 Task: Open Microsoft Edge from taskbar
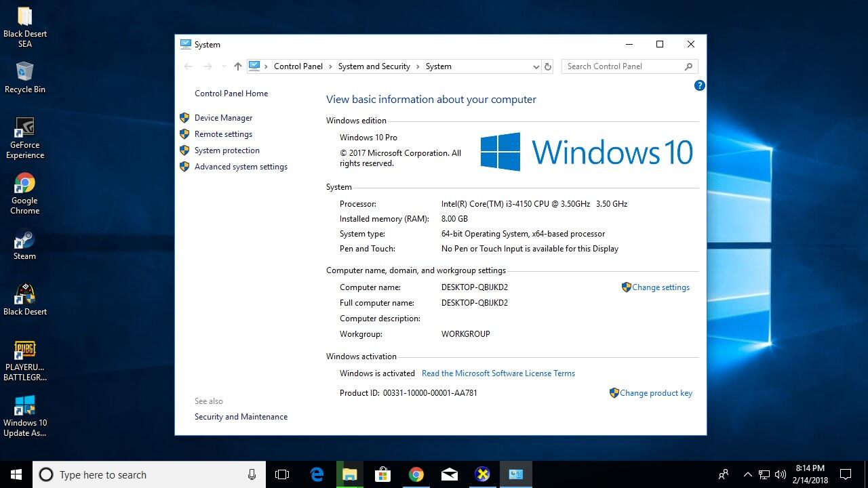click(317, 474)
